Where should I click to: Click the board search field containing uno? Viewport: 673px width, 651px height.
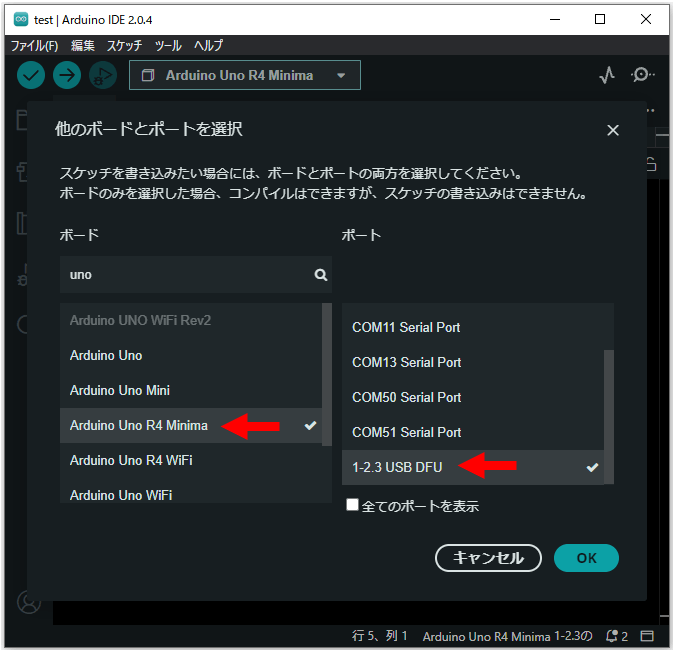(x=196, y=275)
